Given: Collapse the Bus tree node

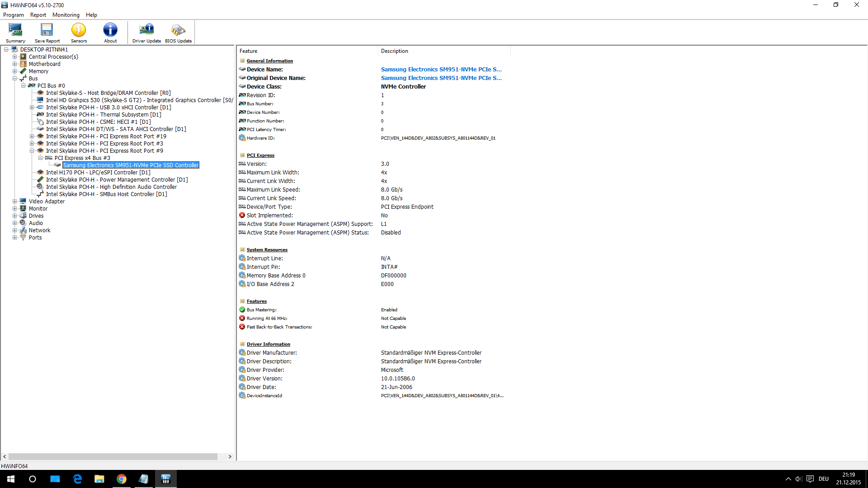Looking at the screenshot, I should (15, 79).
